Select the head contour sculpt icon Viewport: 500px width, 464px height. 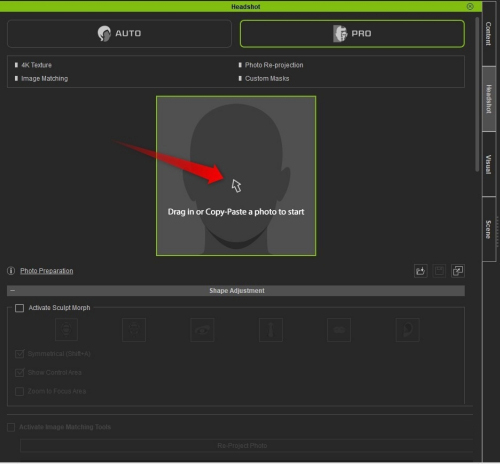tap(66, 330)
